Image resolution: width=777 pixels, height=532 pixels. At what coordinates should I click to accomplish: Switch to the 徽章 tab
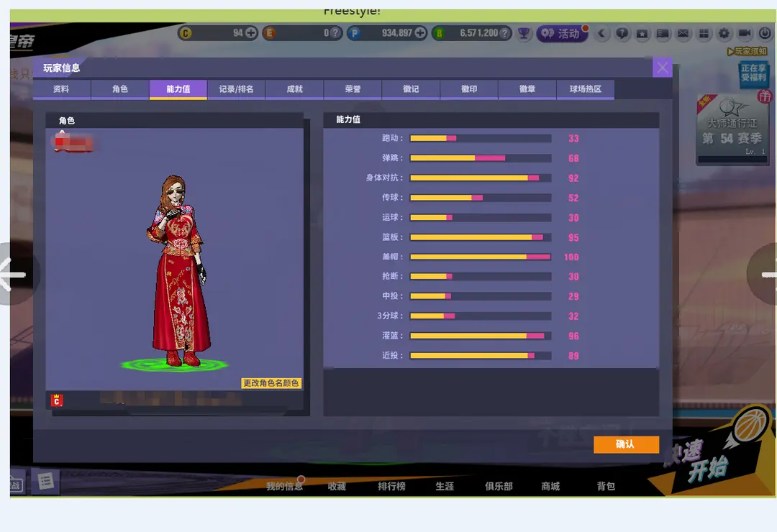[x=527, y=89]
